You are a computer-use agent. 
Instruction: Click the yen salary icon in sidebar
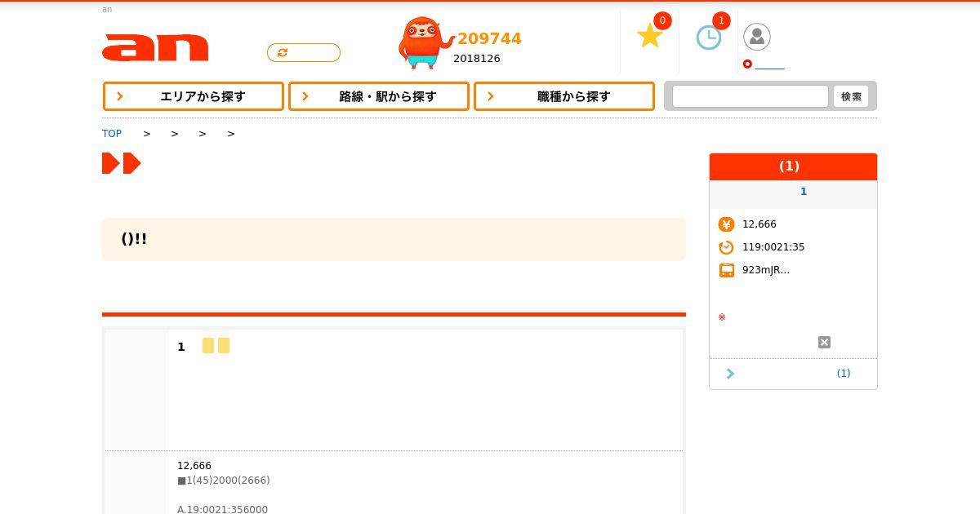pos(726,224)
